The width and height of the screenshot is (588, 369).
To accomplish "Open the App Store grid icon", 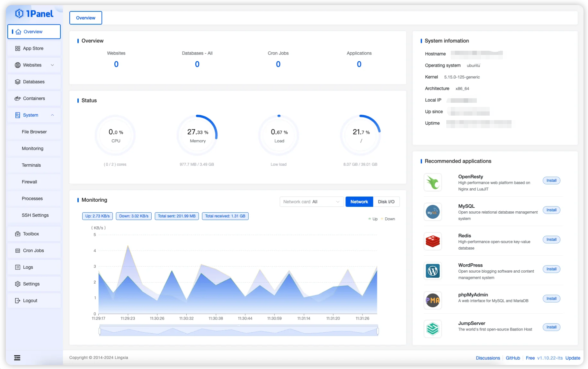I will point(18,48).
